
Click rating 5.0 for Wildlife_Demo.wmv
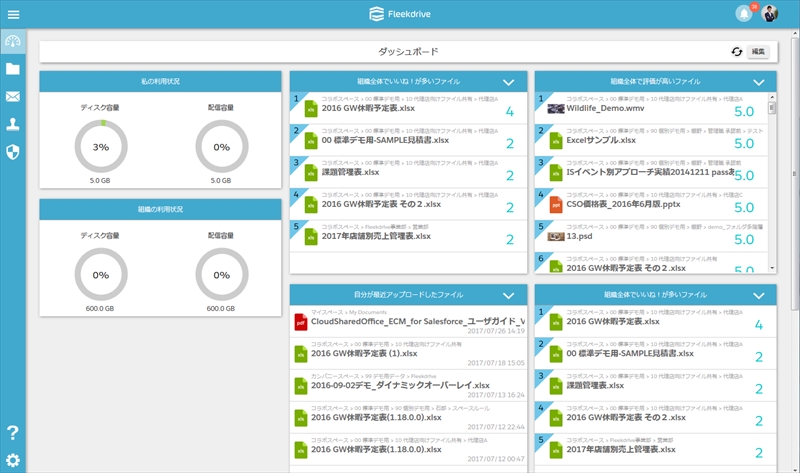[744, 112]
